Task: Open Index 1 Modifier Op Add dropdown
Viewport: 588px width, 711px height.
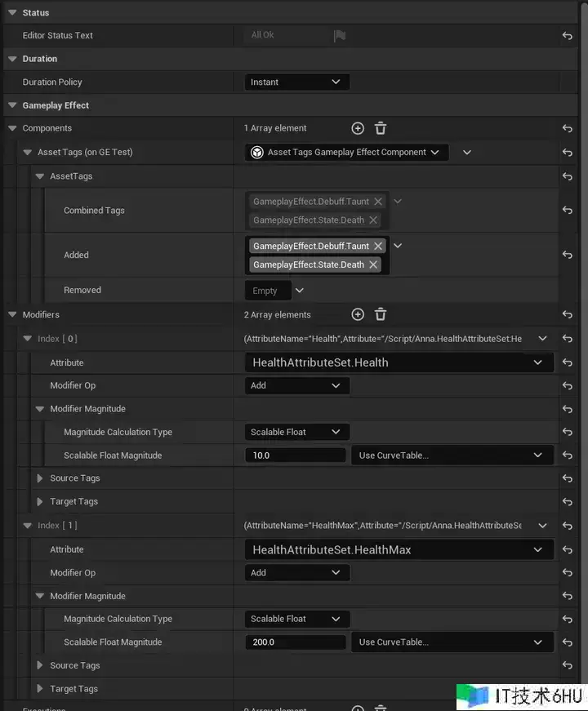Action: [296, 573]
